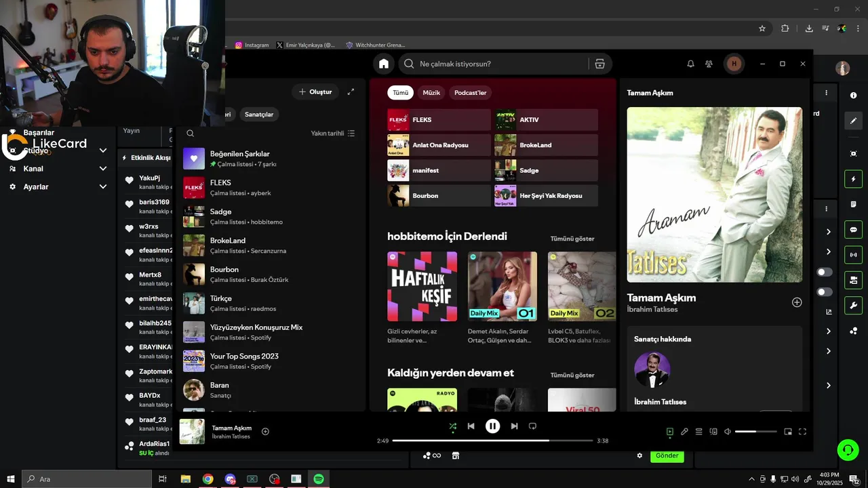Adjust the Spotify volume slider
The image size is (868, 488).
[x=755, y=432]
